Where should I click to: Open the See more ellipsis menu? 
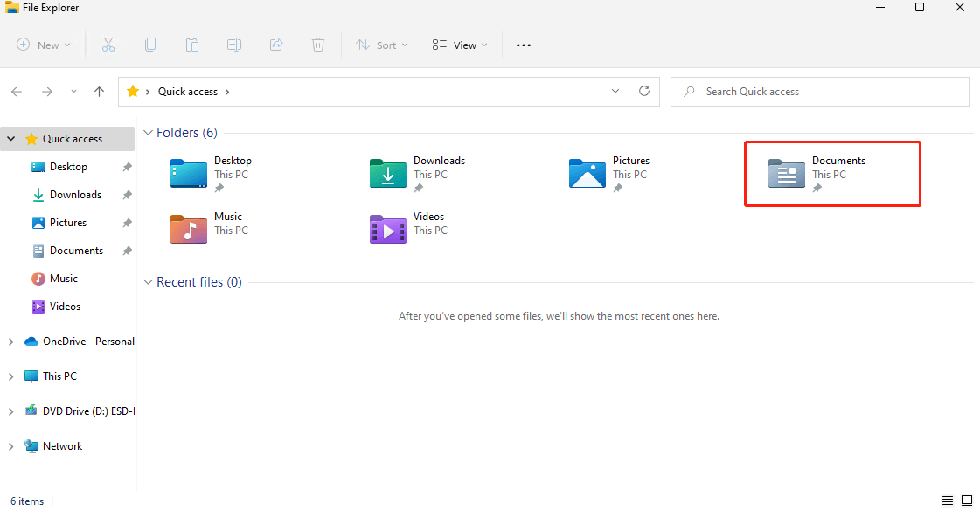click(524, 45)
